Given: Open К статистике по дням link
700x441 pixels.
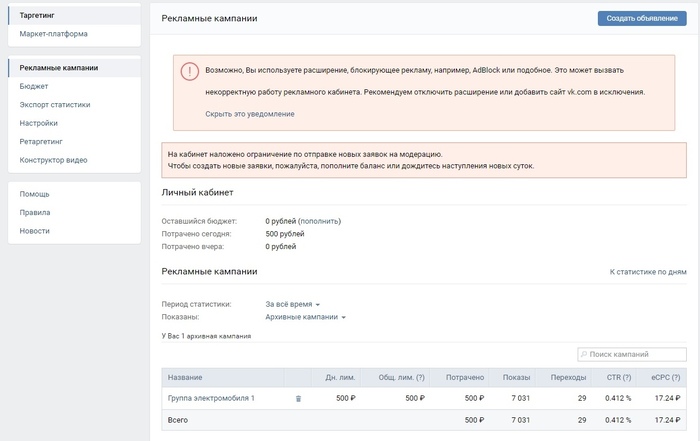Looking at the screenshot, I should 648,272.
